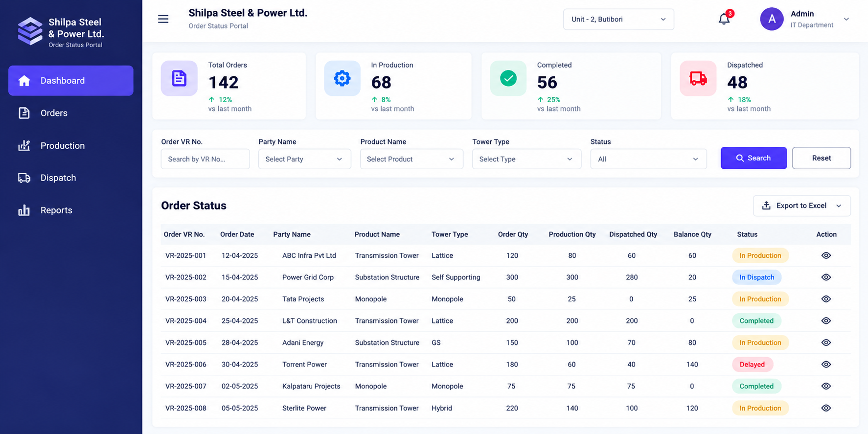Go to Dashboard in sidebar
The width and height of the screenshot is (868, 434).
point(71,80)
